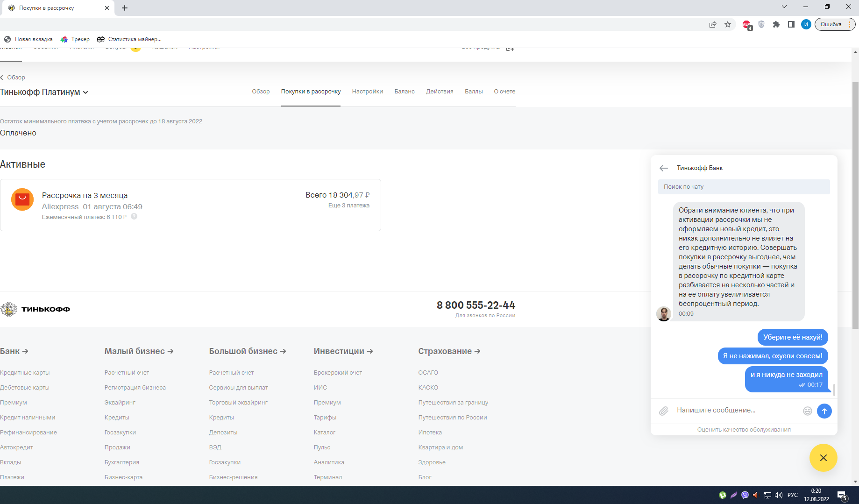Open the Пульс footer link

point(322,447)
